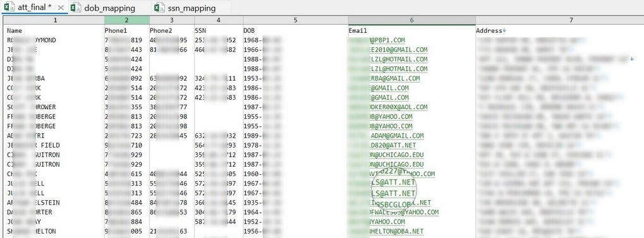Viewport: 644px width, 238px height.
Task: Select highlighted column 2 header
Action: [x=126, y=20]
